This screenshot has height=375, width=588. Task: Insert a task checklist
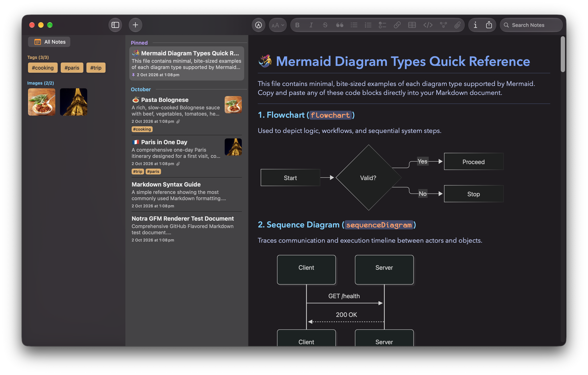(382, 25)
